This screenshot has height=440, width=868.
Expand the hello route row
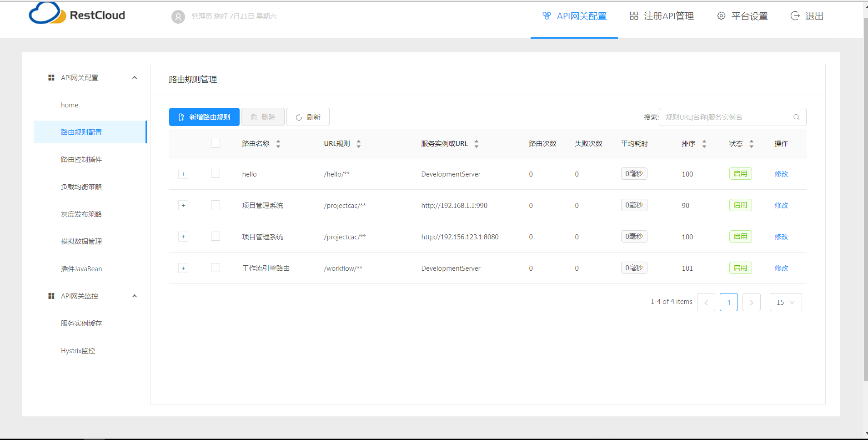[x=183, y=174]
